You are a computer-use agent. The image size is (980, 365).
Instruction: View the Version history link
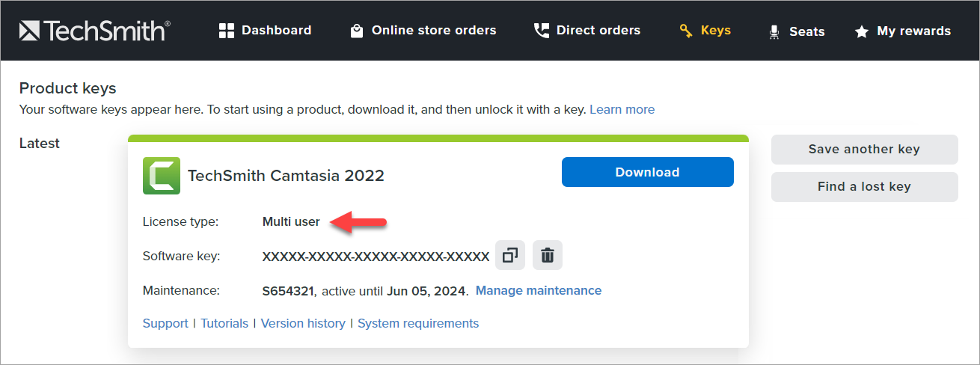coord(303,323)
